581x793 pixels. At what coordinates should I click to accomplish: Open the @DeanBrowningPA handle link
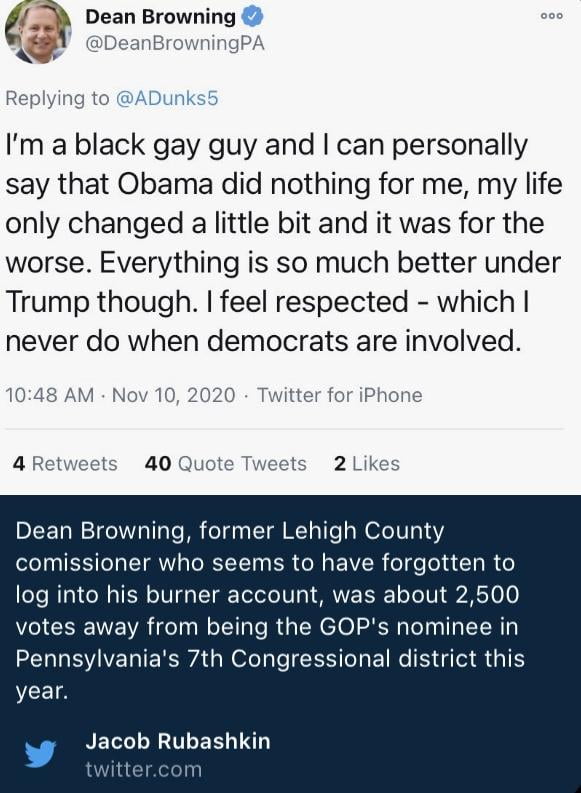click(x=175, y=43)
